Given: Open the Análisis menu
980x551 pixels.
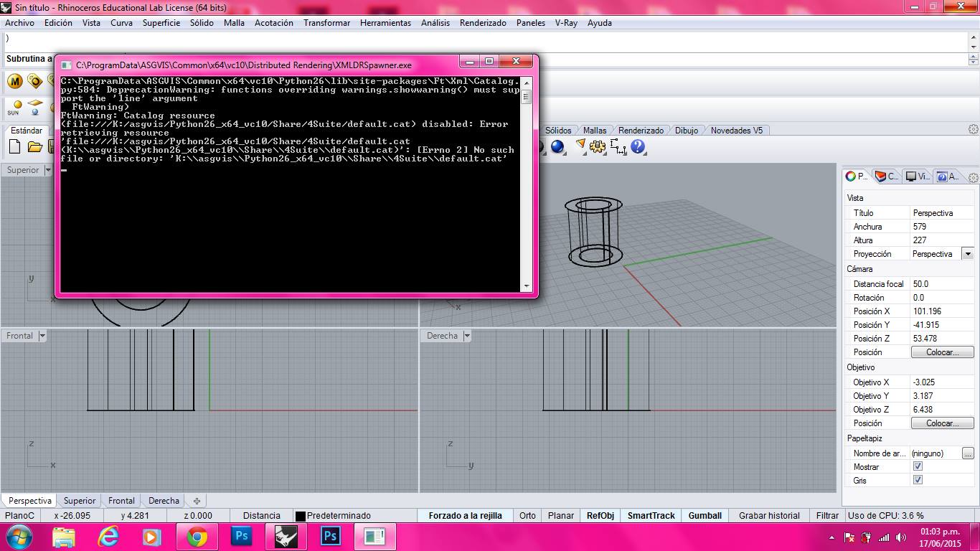Looking at the screenshot, I should click(435, 23).
